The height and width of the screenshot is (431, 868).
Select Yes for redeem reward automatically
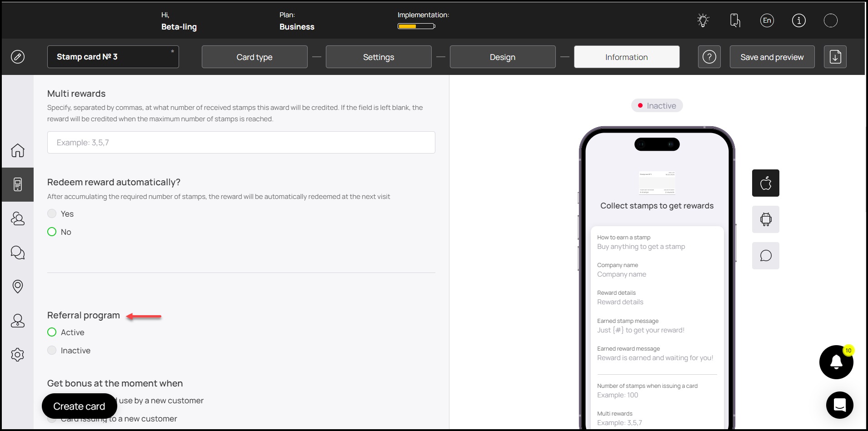(x=52, y=213)
